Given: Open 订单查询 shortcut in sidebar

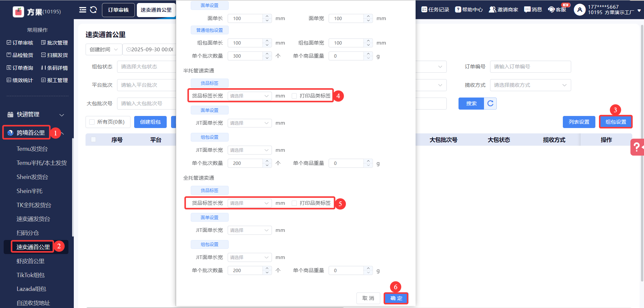Looking at the screenshot, I should point(20,68).
